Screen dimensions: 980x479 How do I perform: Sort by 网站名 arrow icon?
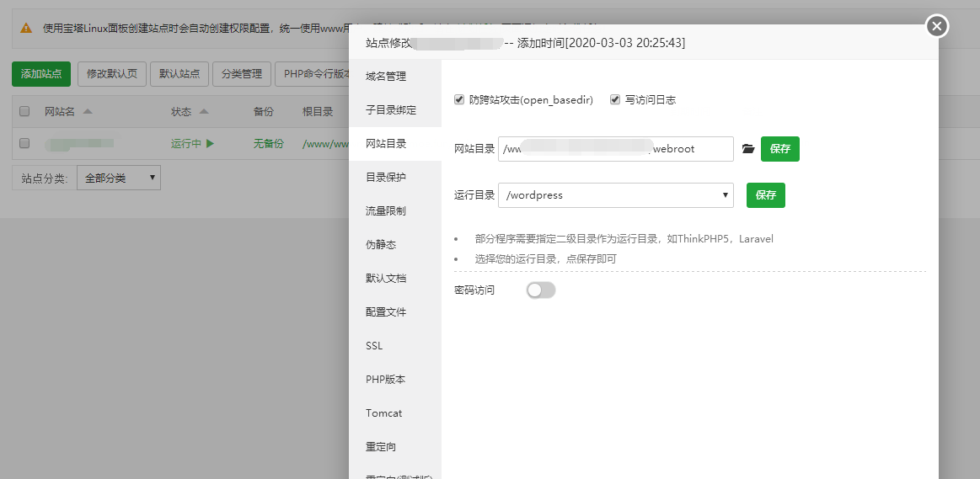pyautogui.click(x=88, y=112)
